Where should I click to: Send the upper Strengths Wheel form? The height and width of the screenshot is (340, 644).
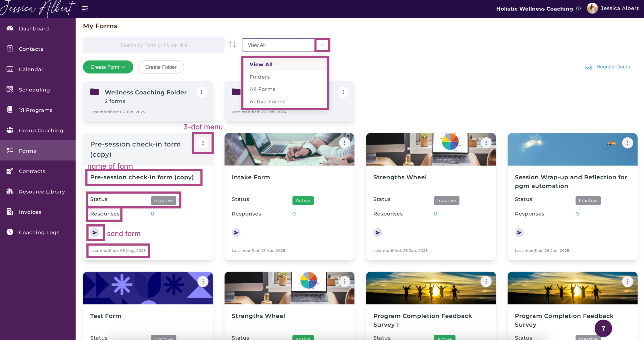[x=378, y=233]
